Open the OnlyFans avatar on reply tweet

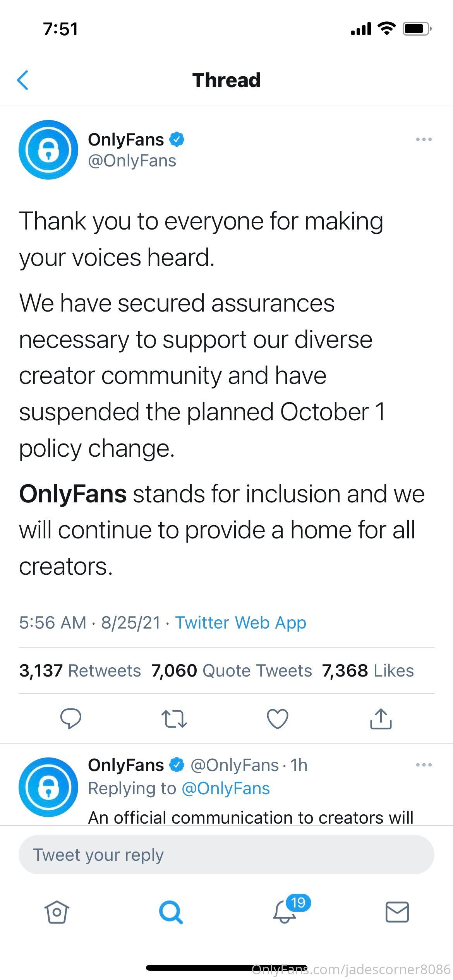[x=48, y=787]
